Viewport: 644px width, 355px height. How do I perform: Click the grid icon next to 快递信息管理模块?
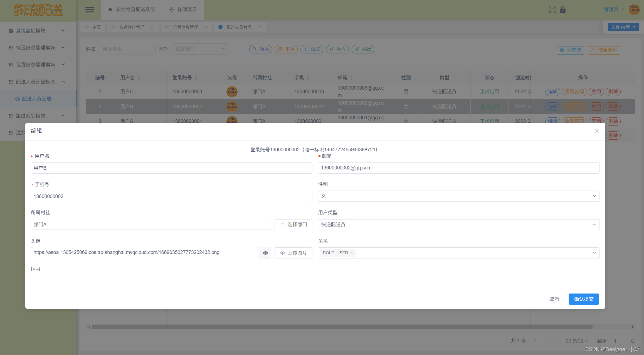click(x=11, y=48)
